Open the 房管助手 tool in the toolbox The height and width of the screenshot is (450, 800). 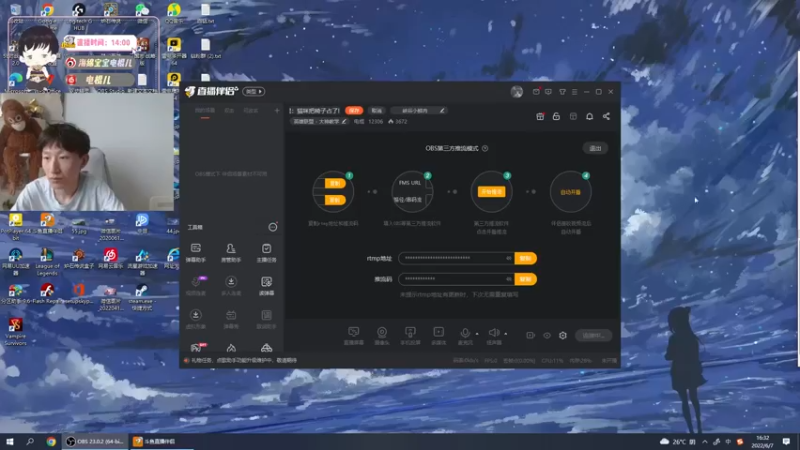(231, 253)
